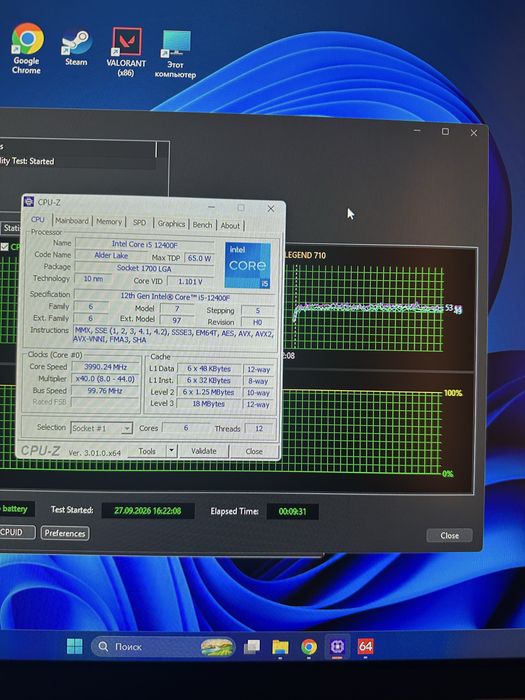Open the Mainboard tab in CPU-Z
This screenshot has height=700, width=525.
click(x=72, y=221)
